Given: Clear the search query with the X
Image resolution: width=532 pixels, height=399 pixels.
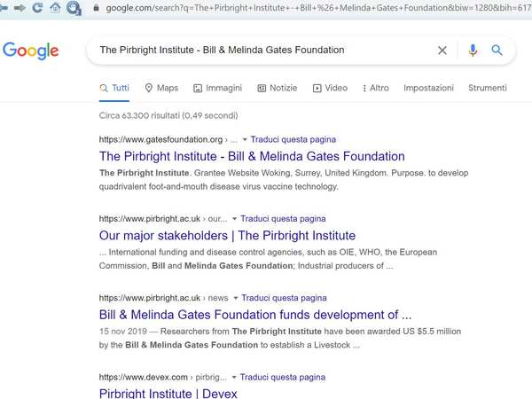Looking at the screenshot, I should tap(442, 51).
